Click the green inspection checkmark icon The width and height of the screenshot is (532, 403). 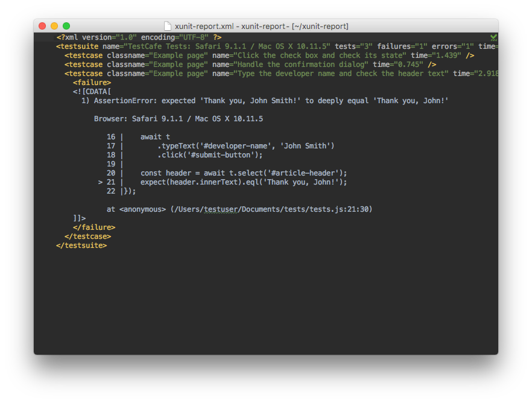(493, 37)
